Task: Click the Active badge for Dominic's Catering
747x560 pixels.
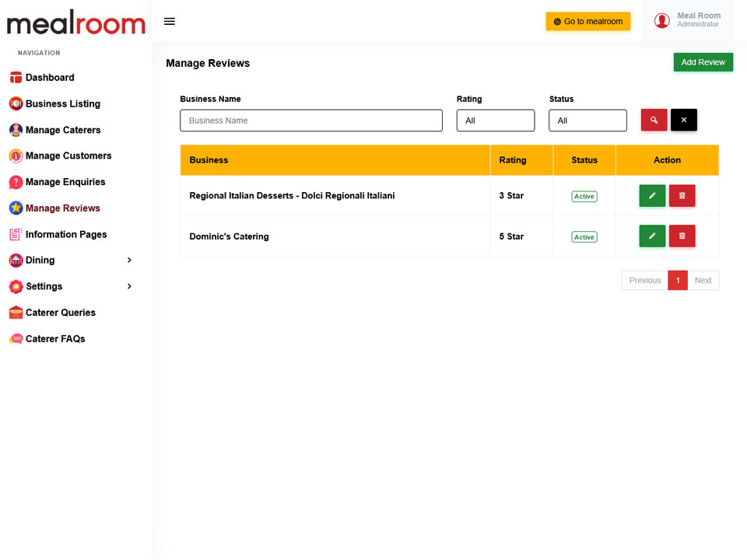Action: [x=584, y=236]
